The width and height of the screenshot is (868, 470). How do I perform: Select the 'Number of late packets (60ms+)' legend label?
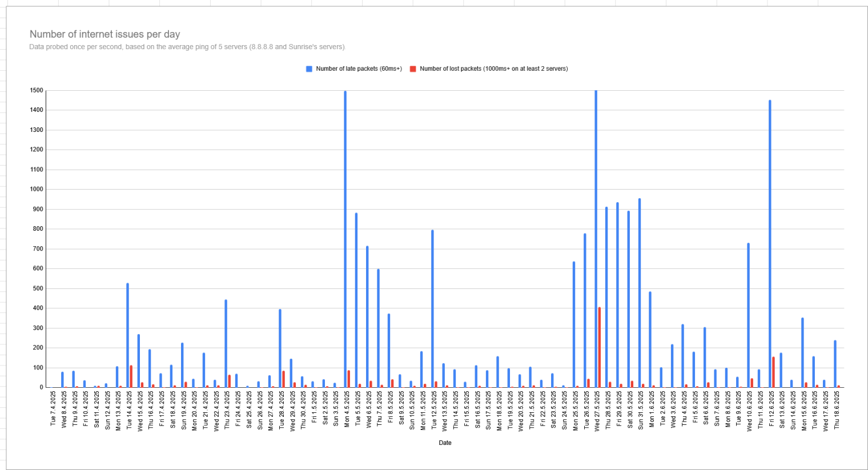(x=359, y=69)
